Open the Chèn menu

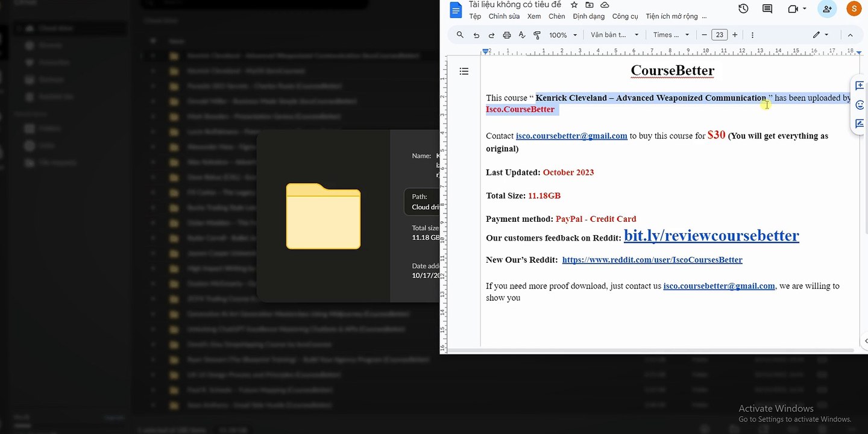tap(557, 17)
